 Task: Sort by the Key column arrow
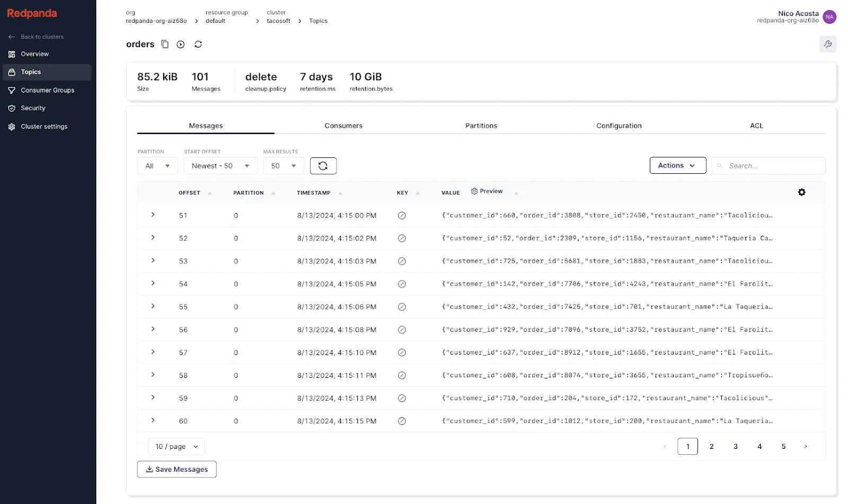pos(418,193)
